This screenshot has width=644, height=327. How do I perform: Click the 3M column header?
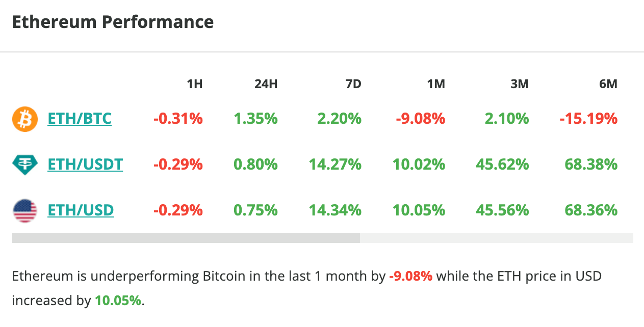tap(520, 84)
